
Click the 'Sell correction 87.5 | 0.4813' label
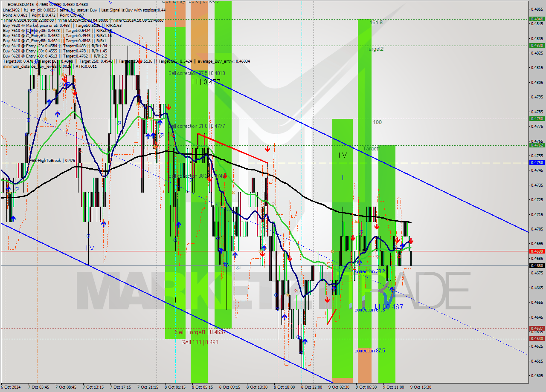[x=197, y=73]
